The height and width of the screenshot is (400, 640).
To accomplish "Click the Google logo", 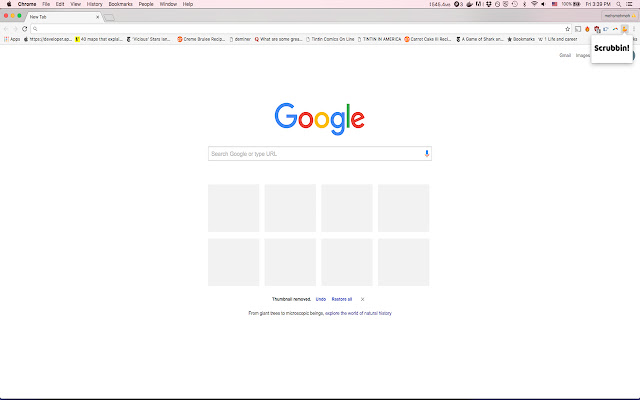I will click(x=320, y=118).
